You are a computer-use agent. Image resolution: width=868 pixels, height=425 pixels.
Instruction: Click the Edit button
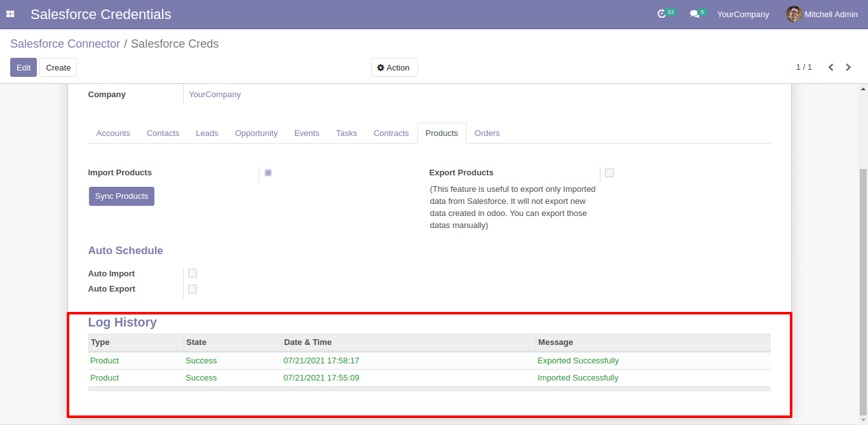[24, 67]
